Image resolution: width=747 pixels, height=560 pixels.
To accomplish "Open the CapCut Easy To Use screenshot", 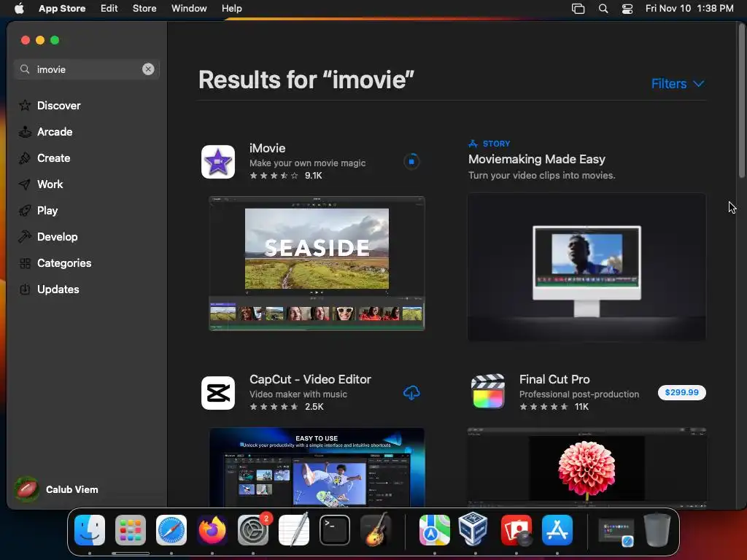I will click(x=317, y=467).
